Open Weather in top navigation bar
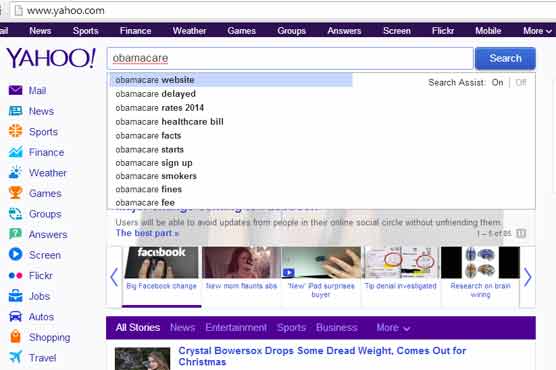 [x=189, y=31]
